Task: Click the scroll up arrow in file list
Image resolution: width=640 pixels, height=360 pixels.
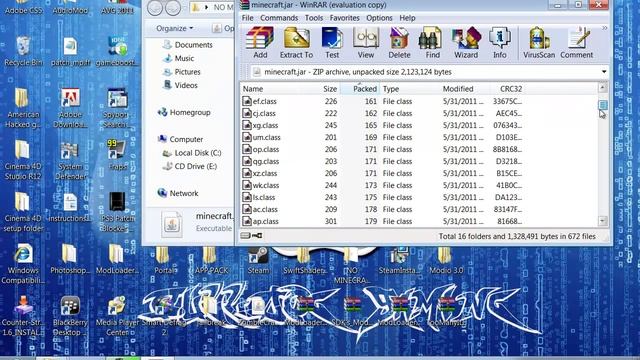Action: pos(603,87)
